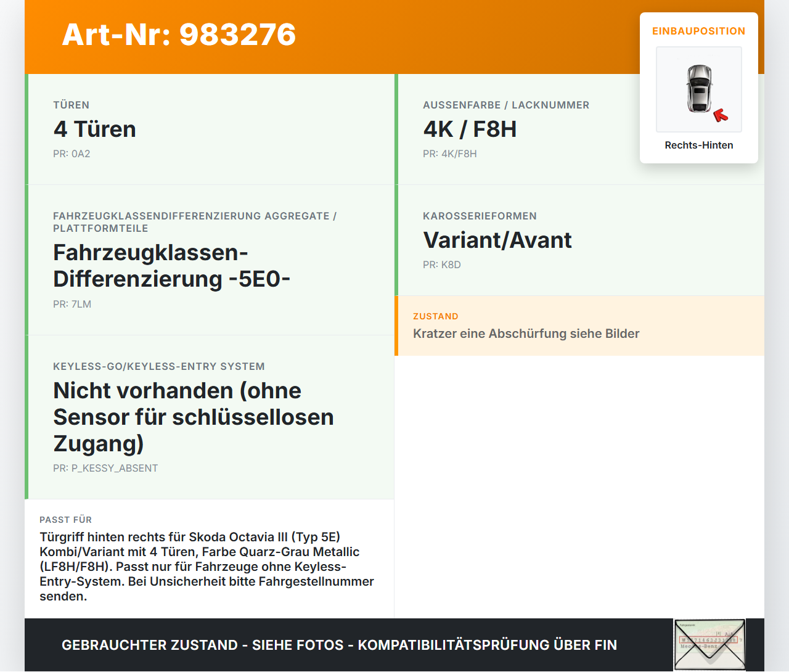Expand the PR: 7LM plattformteile details

[x=72, y=304]
